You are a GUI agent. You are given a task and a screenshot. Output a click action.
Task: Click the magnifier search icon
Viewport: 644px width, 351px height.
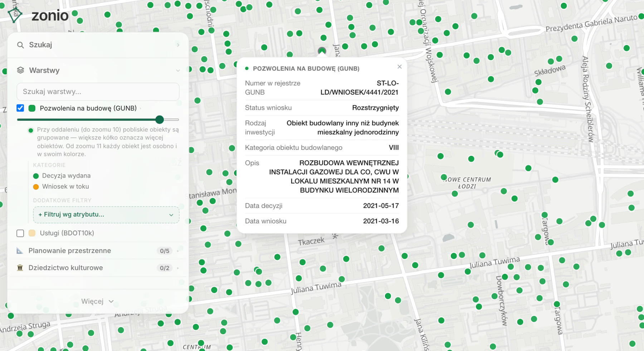click(20, 45)
